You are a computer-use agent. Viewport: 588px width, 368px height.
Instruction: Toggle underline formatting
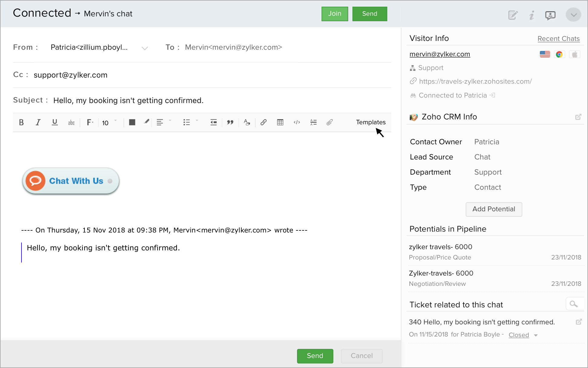click(55, 122)
